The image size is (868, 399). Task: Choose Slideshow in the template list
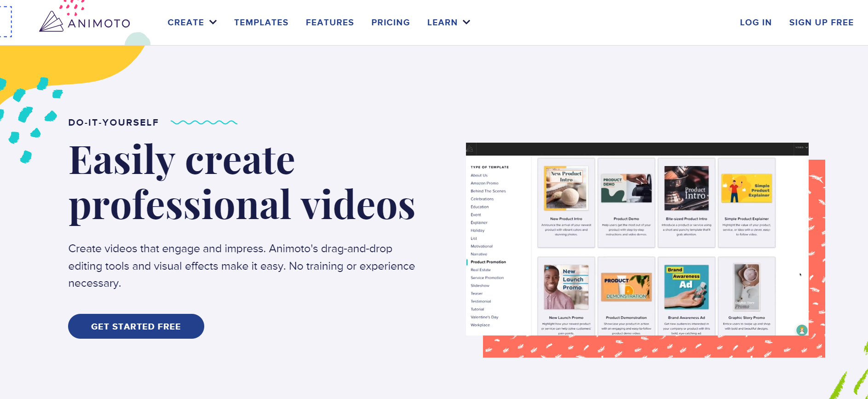point(480,285)
